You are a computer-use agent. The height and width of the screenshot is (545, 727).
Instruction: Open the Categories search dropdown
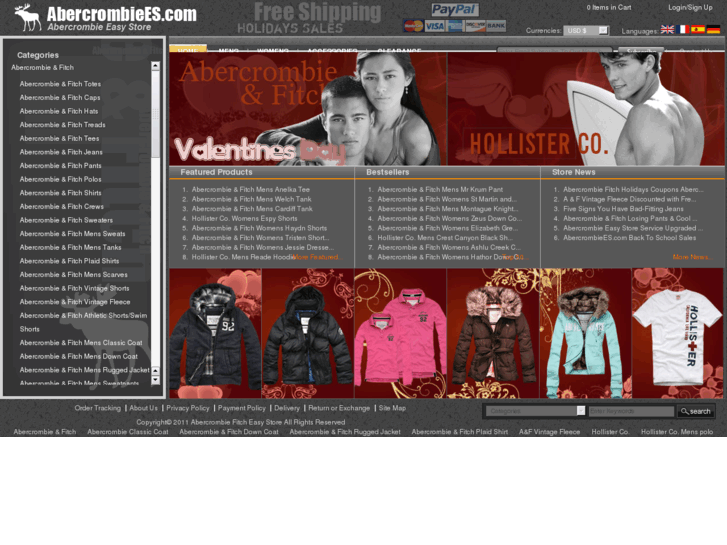(536, 411)
